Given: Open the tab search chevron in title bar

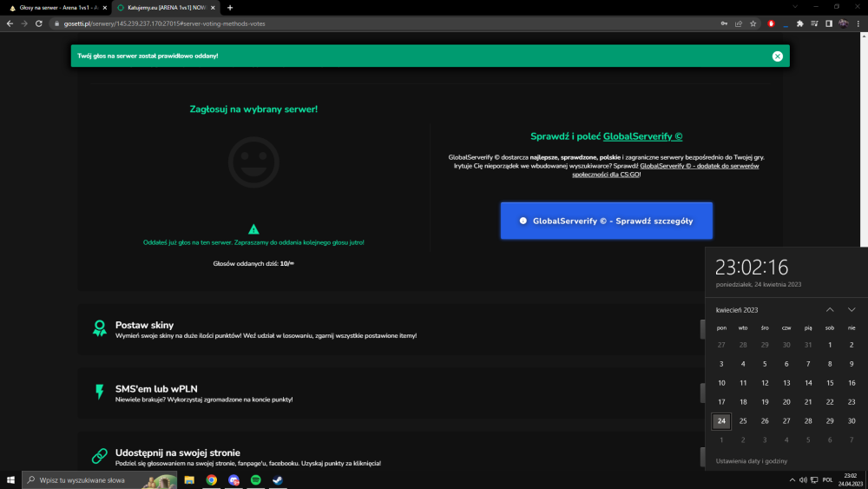Looking at the screenshot, I should click(795, 7).
